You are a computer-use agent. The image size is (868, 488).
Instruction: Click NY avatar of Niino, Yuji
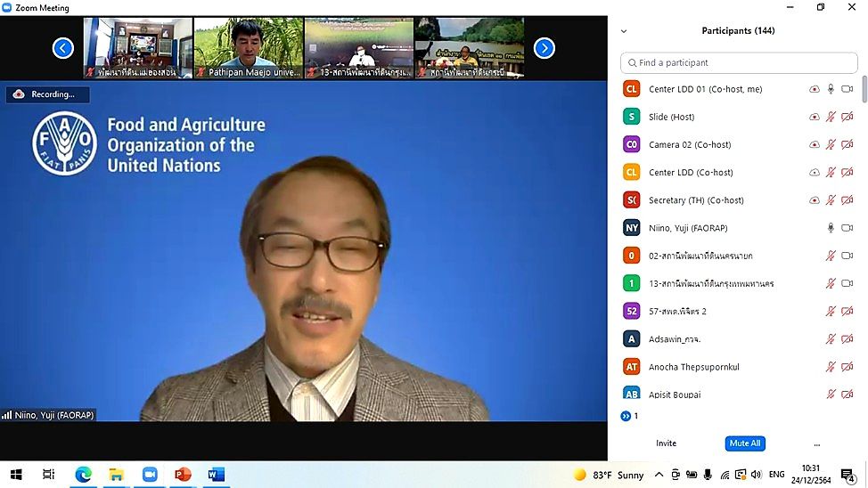(632, 227)
